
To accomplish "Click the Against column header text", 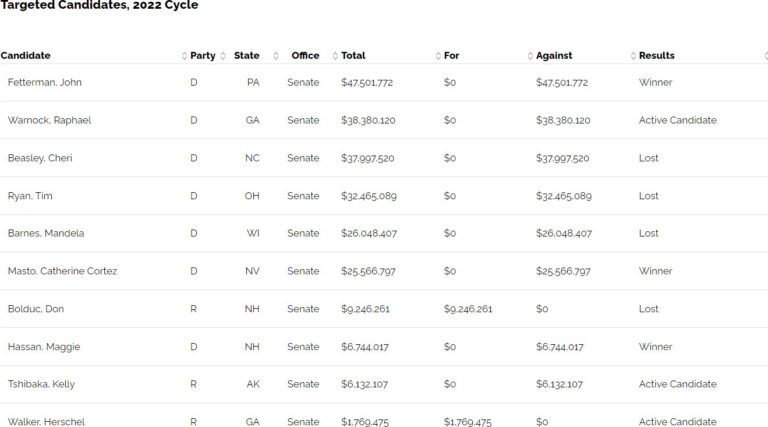I will (553, 55).
